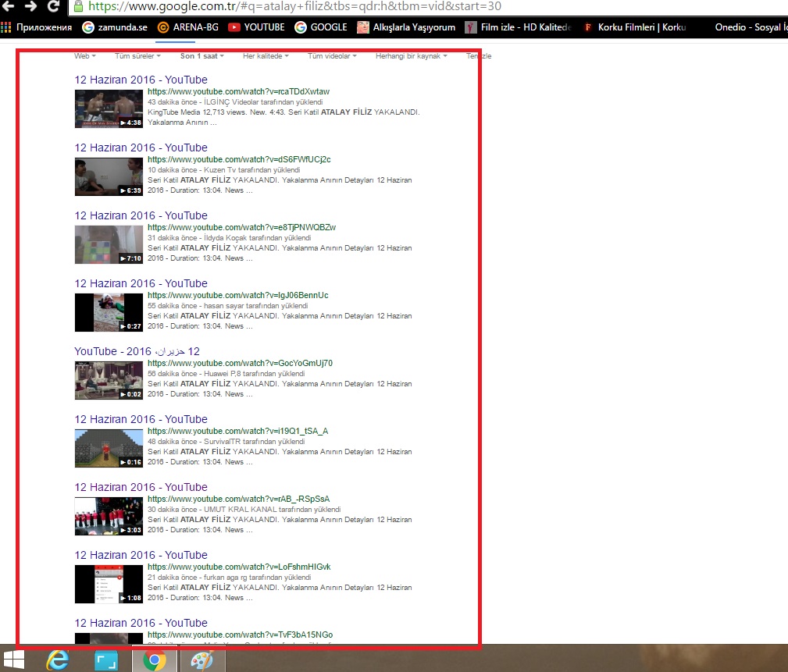The image size is (788, 672).
Task: Click the text '10 dakika önce - Kuzen Tv tarafından yüklendi'
Action: click(x=224, y=170)
